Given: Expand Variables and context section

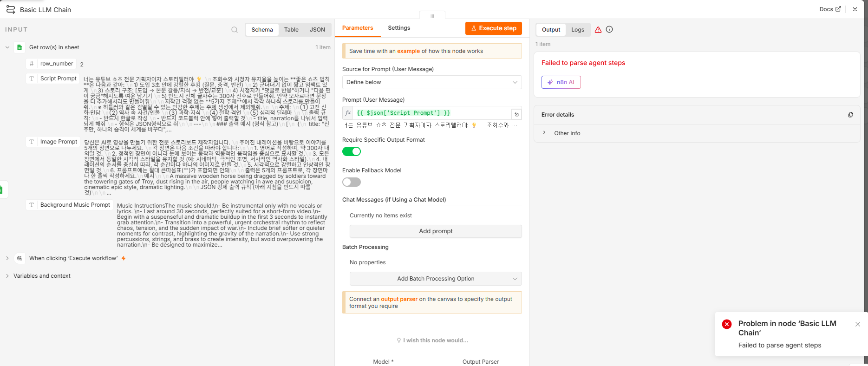Looking at the screenshot, I should [7, 276].
